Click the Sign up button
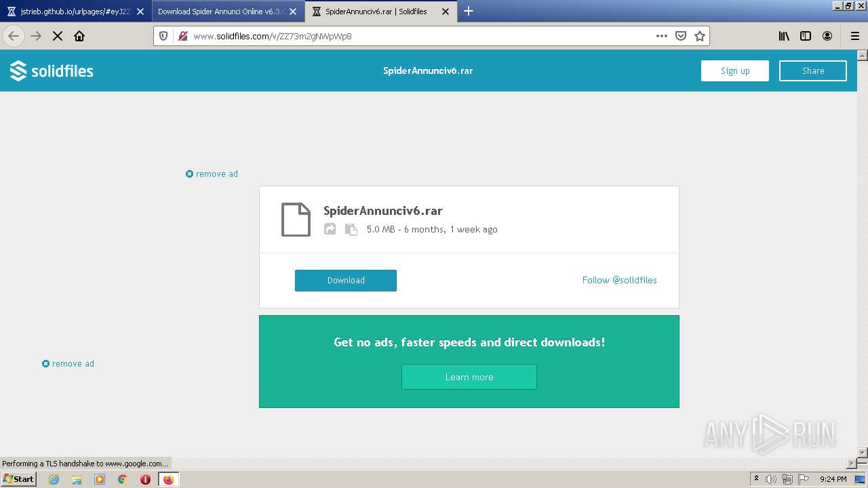Viewport: 868px width, 488px height. pos(735,70)
